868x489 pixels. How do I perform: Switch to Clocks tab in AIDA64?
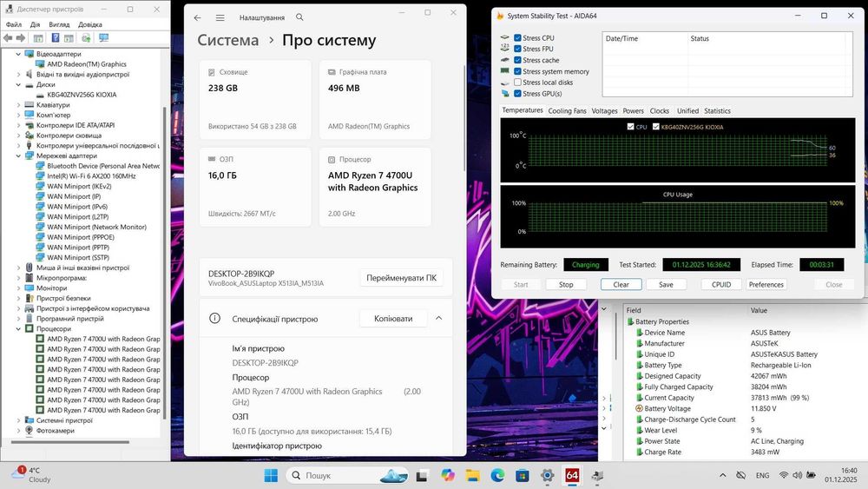pyautogui.click(x=660, y=111)
